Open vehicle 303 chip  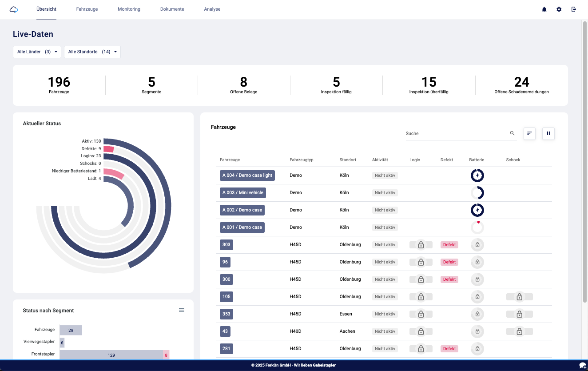226,245
